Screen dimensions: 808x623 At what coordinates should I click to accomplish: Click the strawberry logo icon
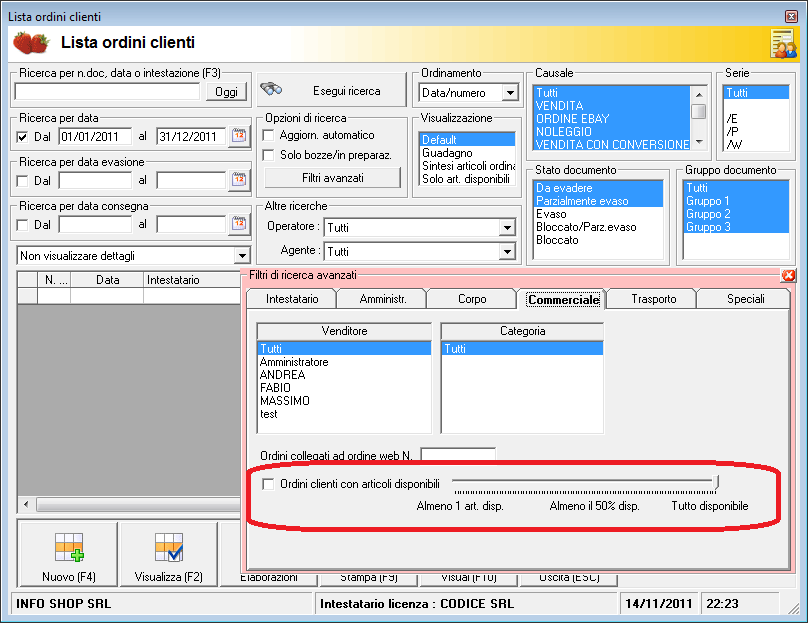point(31,42)
